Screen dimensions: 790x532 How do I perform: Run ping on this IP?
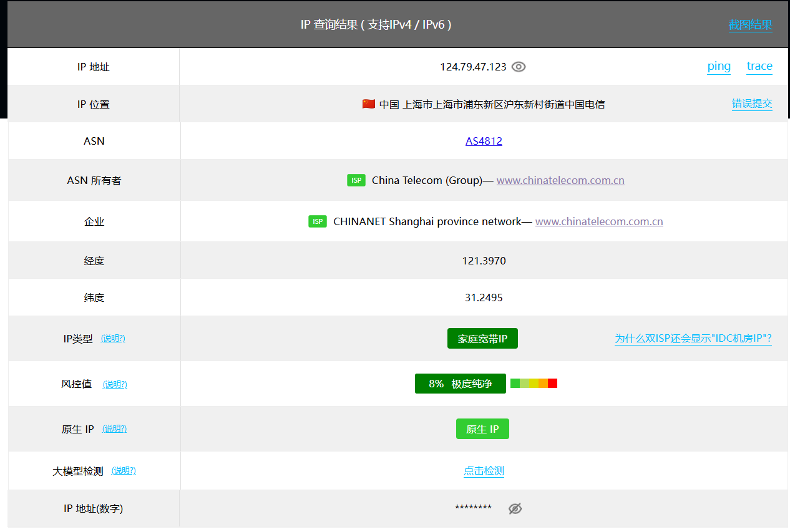[x=719, y=66]
